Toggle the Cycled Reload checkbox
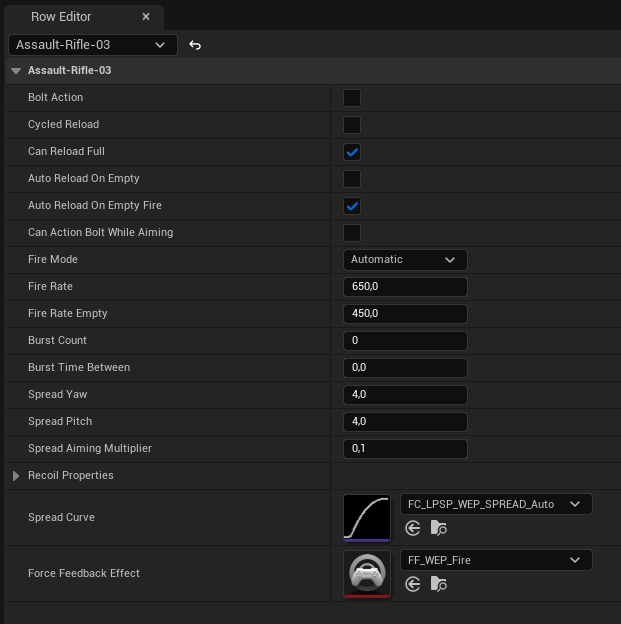The width and height of the screenshot is (621, 624). pos(352,125)
